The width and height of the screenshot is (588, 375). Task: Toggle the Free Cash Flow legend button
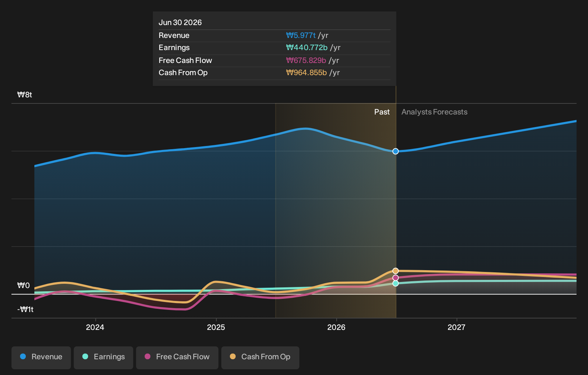[177, 357]
